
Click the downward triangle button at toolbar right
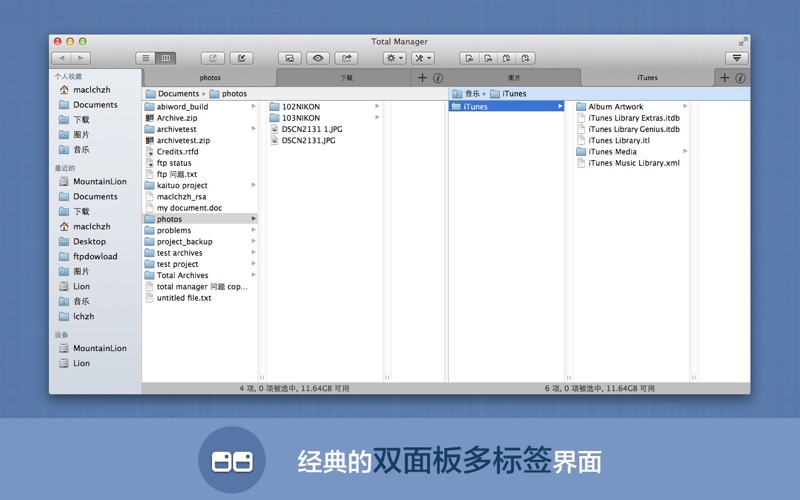click(x=737, y=58)
